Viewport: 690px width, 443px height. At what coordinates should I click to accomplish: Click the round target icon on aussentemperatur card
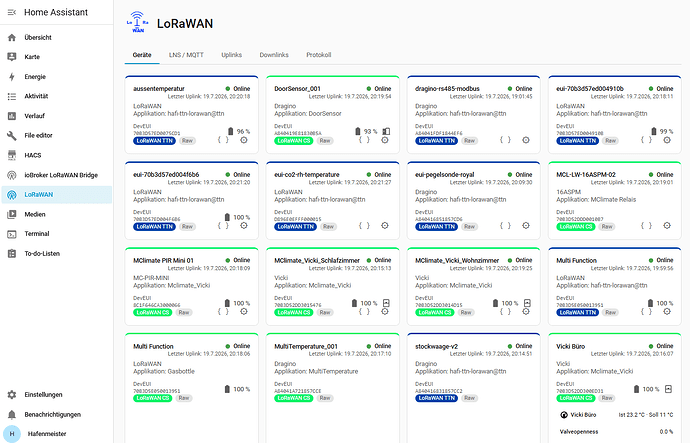point(244,140)
